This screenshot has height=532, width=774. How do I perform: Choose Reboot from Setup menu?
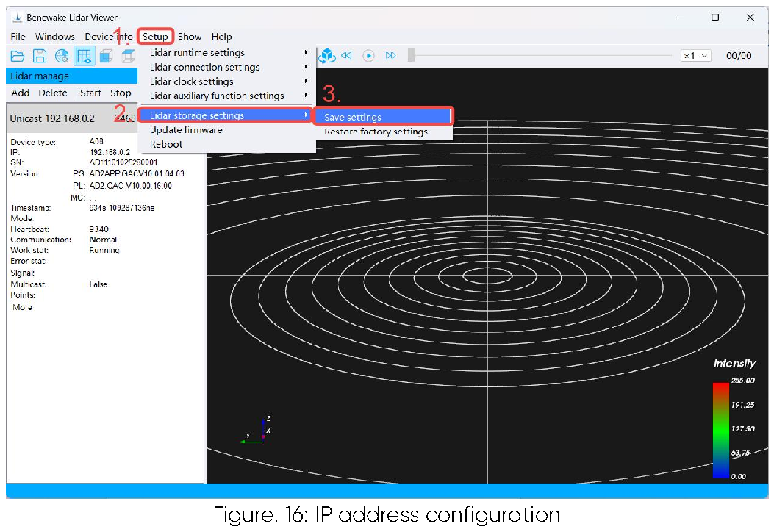pos(227,144)
